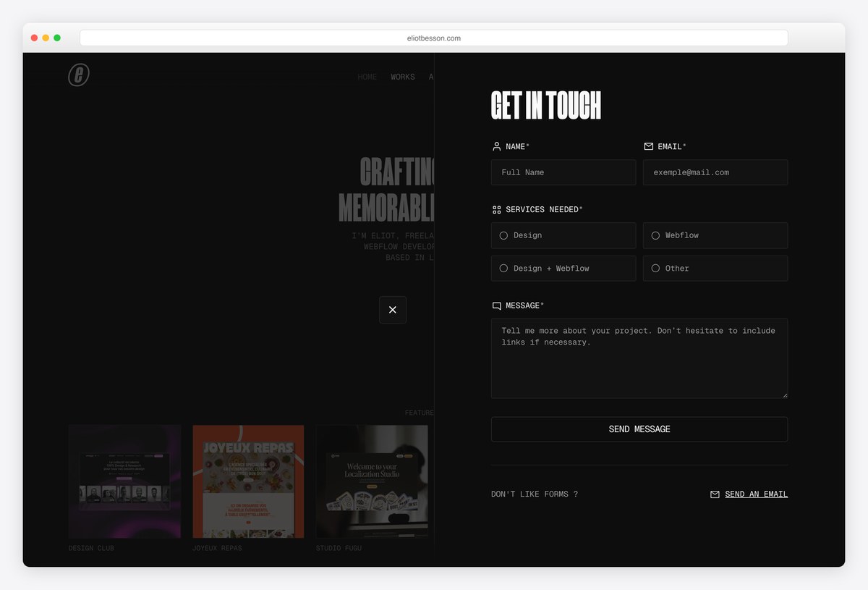Click the browser address bar showing eliotbesson.com
This screenshot has width=868, height=590.
pyautogui.click(x=434, y=38)
